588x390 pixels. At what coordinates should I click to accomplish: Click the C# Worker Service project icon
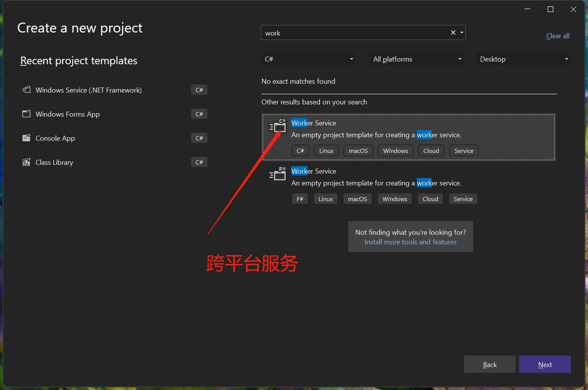[278, 126]
